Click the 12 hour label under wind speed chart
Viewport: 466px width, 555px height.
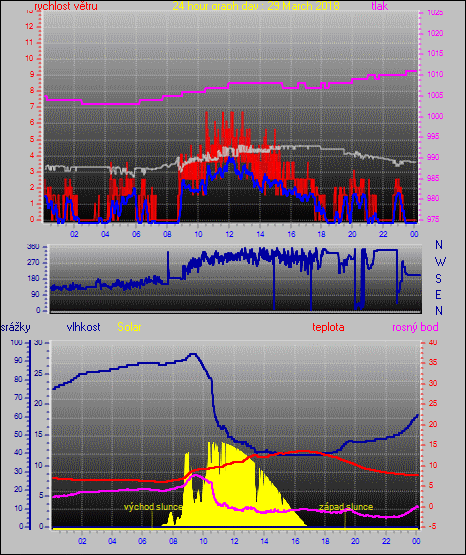(229, 234)
